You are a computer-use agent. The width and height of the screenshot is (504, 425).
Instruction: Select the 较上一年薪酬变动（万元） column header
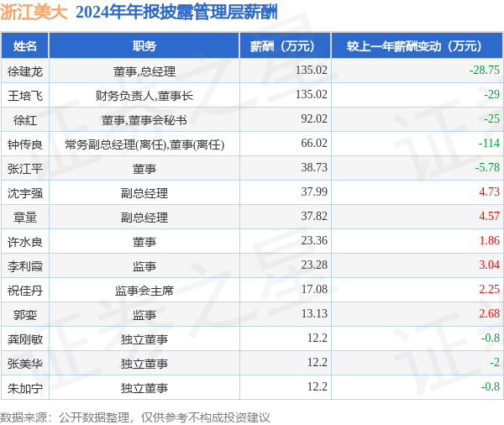(417, 46)
